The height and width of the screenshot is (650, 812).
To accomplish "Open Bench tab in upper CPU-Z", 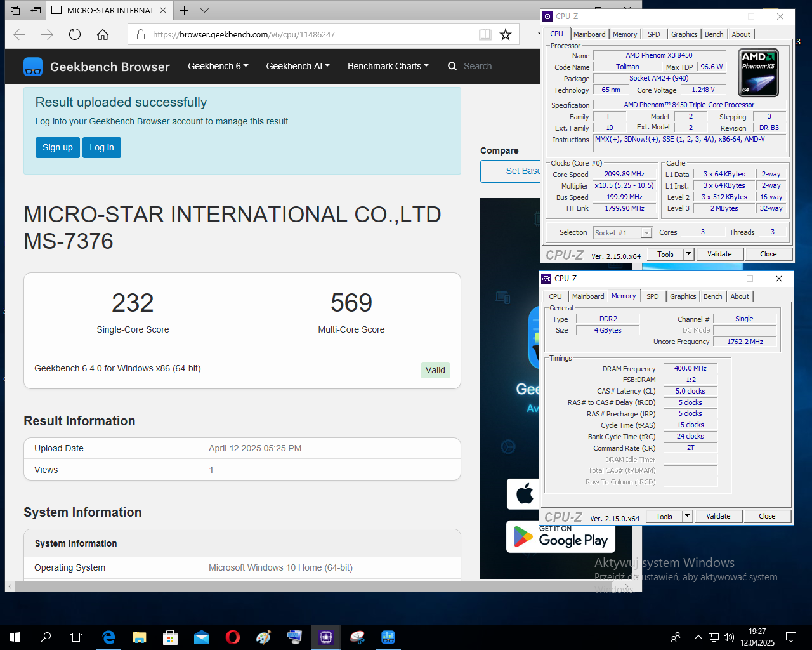I will point(714,34).
